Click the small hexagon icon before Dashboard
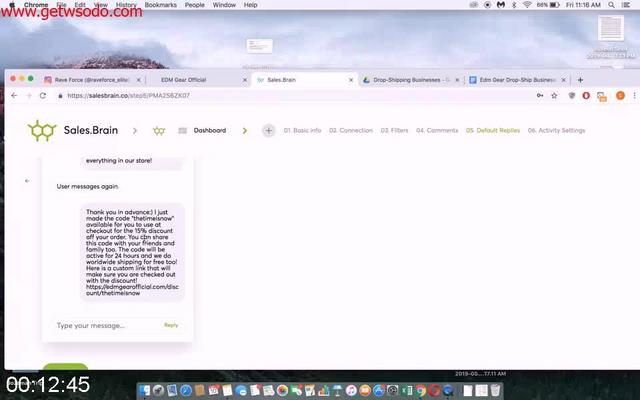This screenshot has width=640, height=400. click(x=159, y=131)
